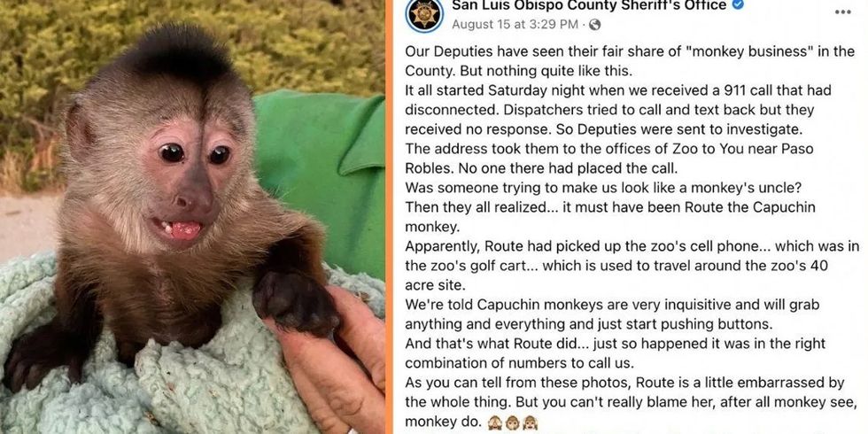Open the three-dot post options menu

pos(842,12)
